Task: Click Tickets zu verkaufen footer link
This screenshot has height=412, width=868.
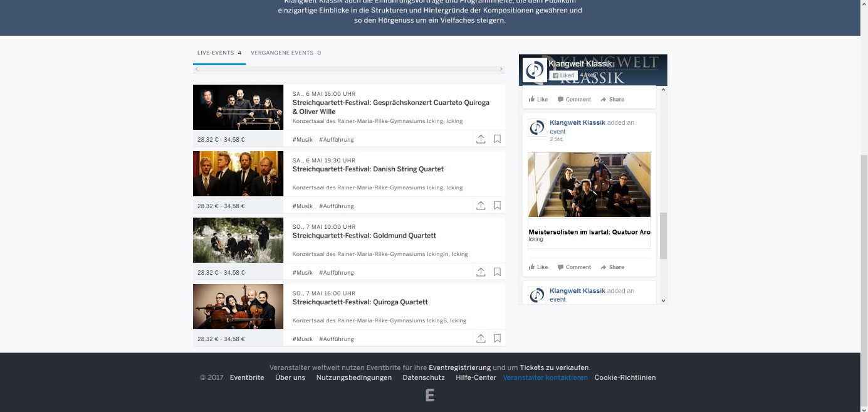Action: click(555, 368)
